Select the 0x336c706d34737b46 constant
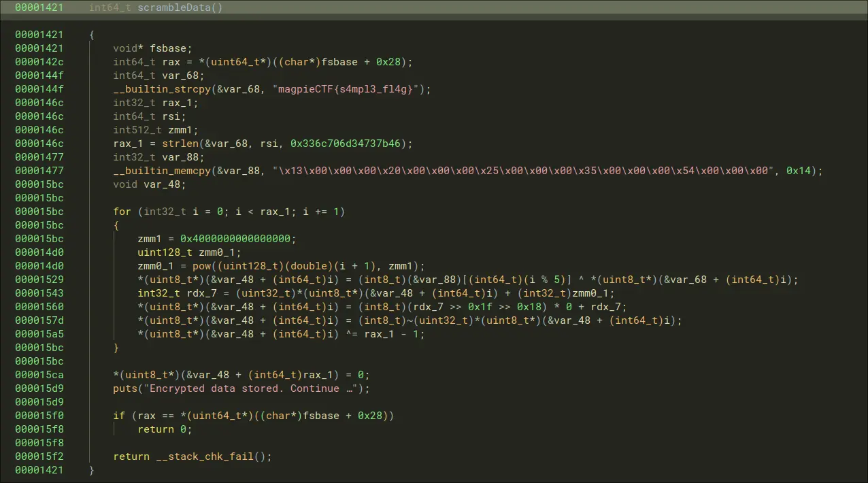The width and height of the screenshot is (868, 483). (x=348, y=144)
